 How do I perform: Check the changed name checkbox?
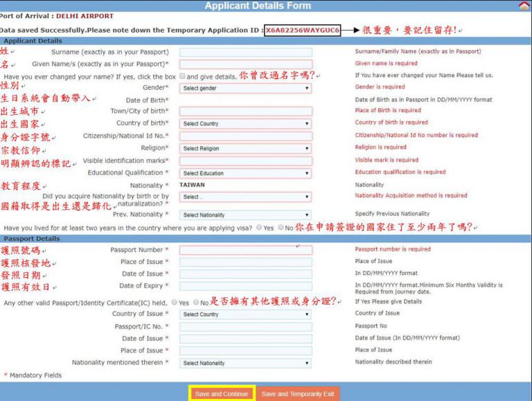(182, 75)
